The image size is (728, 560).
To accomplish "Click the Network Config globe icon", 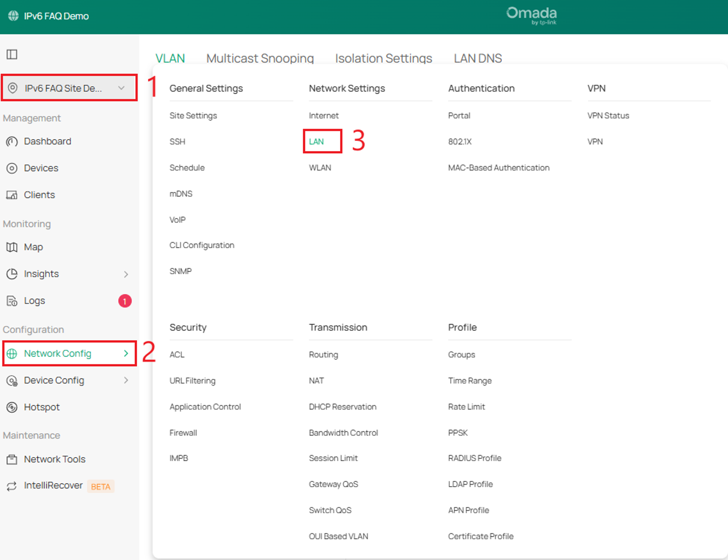I will click(x=12, y=354).
